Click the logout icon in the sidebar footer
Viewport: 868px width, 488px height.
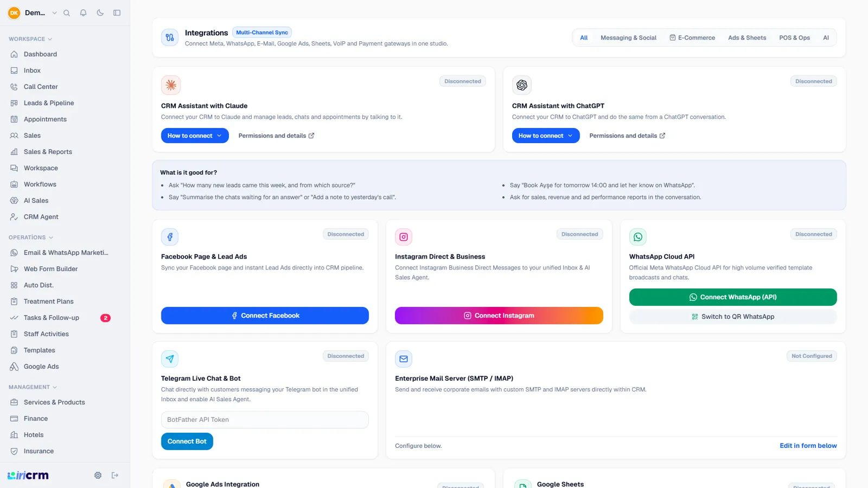point(115,476)
